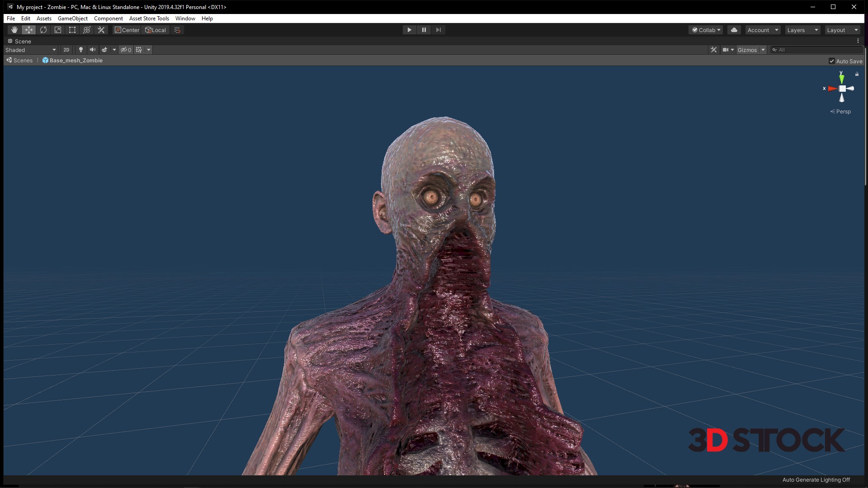Open the Gizmos dropdown arrow
868x488 pixels.
point(763,50)
